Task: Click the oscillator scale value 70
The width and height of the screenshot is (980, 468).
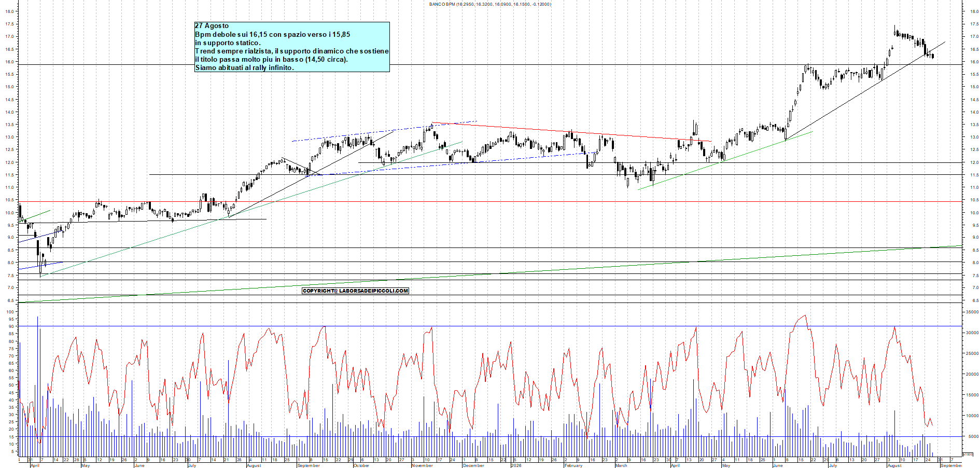Action: pos(11,356)
